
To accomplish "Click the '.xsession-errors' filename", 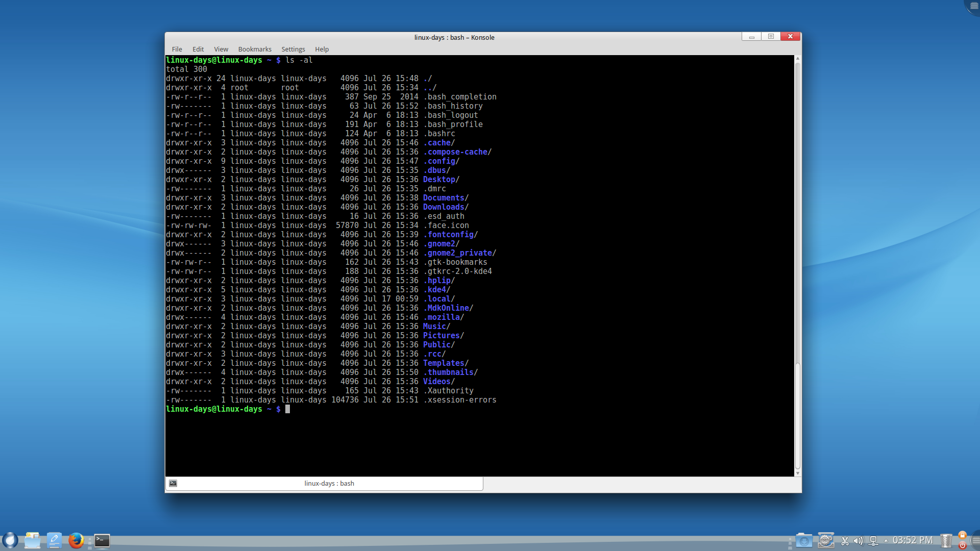I will click(x=460, y=400).
